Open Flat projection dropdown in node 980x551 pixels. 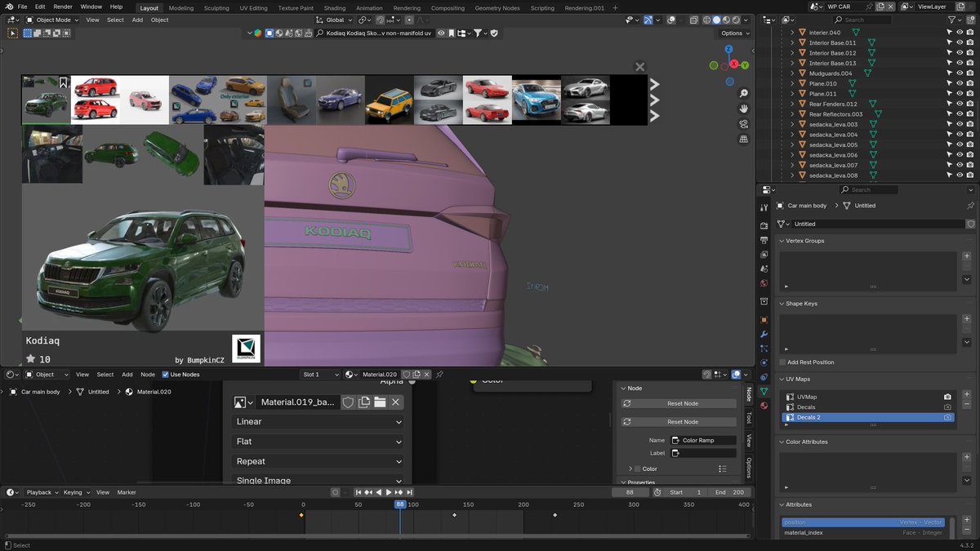pos(318,442)
